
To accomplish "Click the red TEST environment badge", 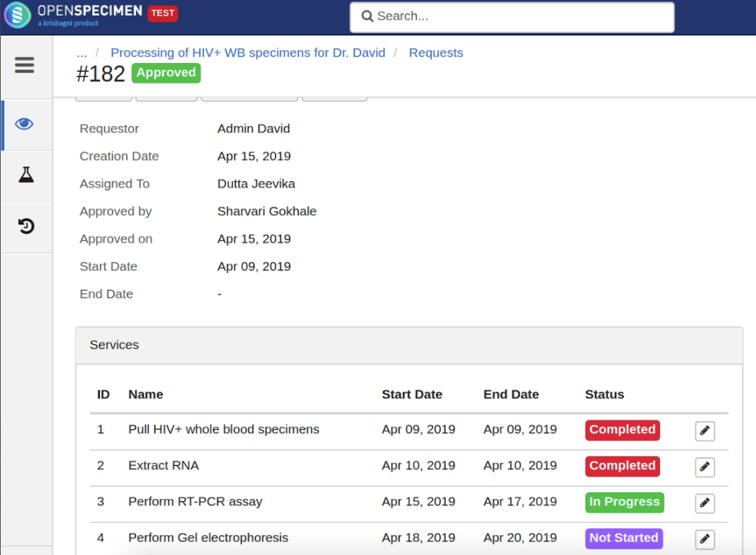I will click(163, 13).
